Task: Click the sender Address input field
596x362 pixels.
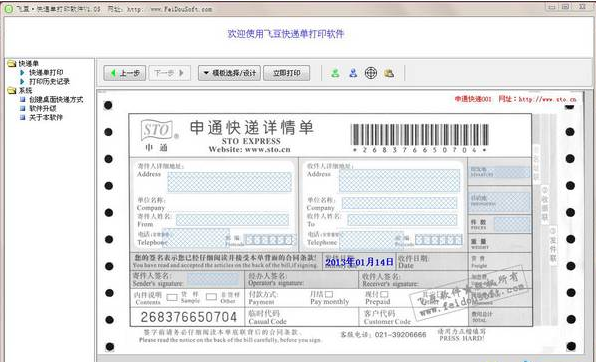Action: pyautogui.click(x=229, y=182)
